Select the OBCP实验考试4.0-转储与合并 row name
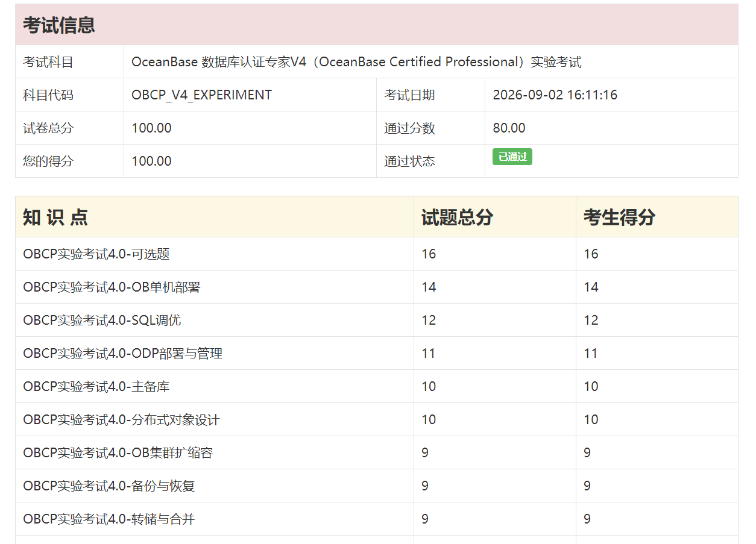The height and width of the screenshot is (544, 756). pyautogui.click(x=109, y=519)
